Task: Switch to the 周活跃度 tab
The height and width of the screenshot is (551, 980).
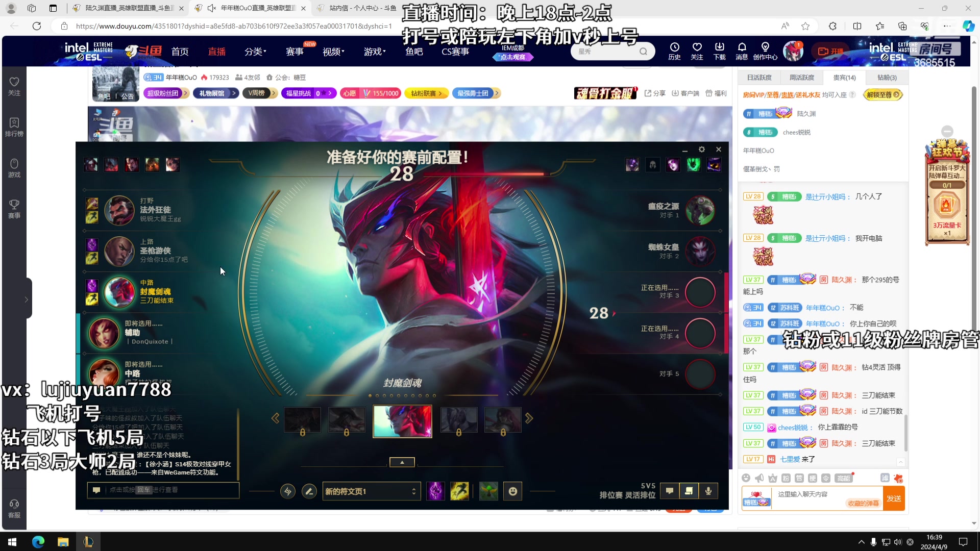Action: tap(802, 78)
